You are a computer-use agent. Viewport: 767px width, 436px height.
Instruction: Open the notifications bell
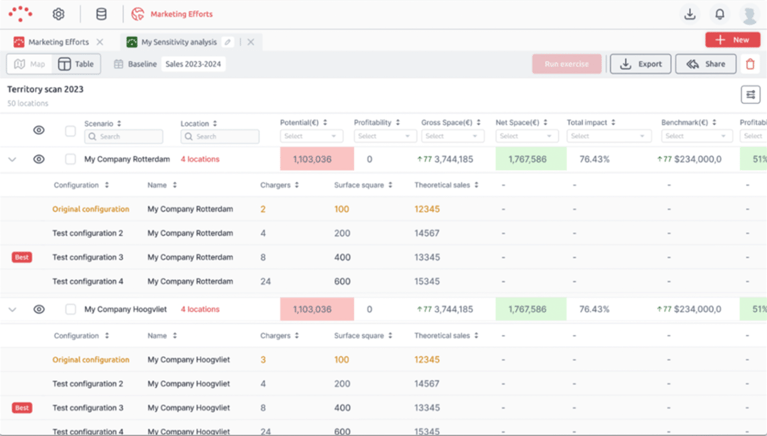[x=719, y=14]
